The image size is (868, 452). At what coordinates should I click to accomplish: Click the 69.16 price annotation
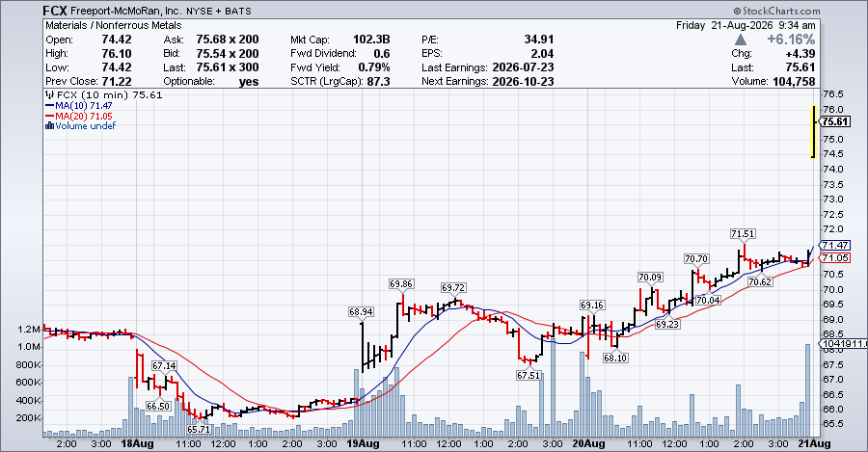[x=592, y=306]
